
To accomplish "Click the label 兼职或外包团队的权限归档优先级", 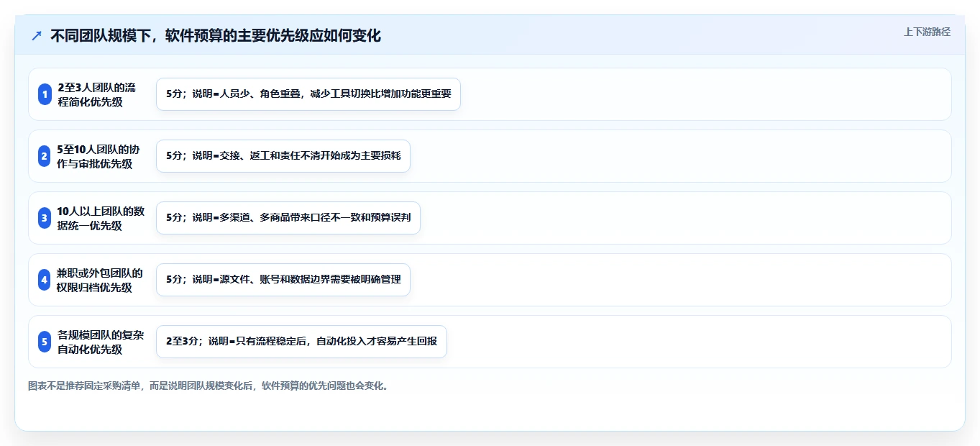I will tap(100, 280).
